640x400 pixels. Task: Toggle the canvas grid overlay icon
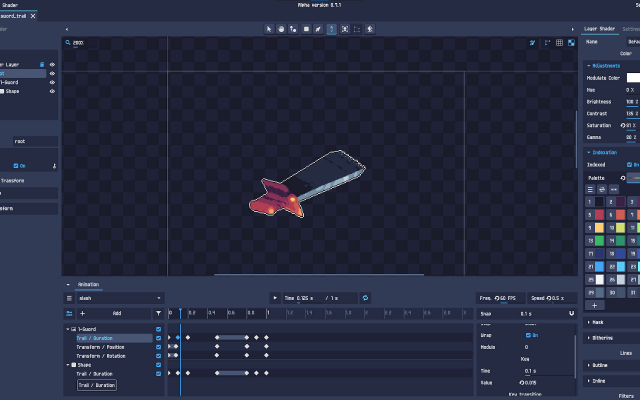559,42
